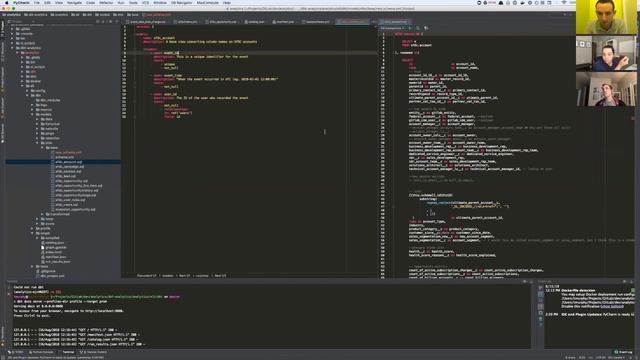Select catalog.json in the project tree
Screen dimensions: 640x360
pos(54,243)
